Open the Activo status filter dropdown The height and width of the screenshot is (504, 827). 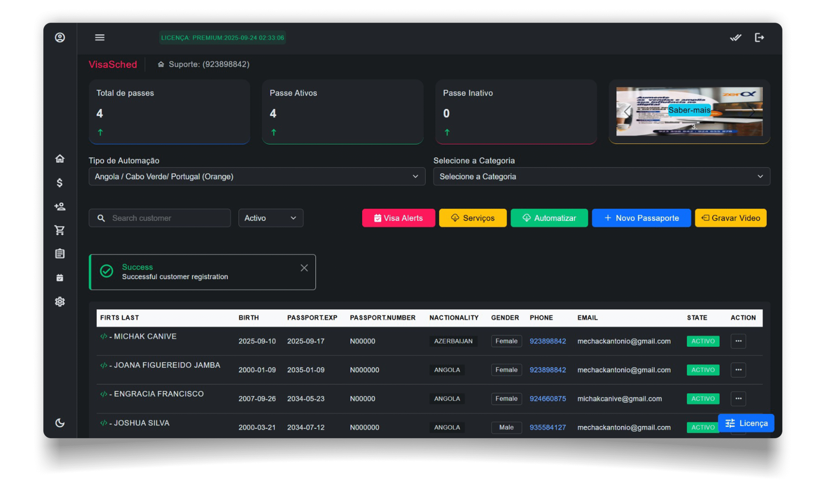(270, 218)
